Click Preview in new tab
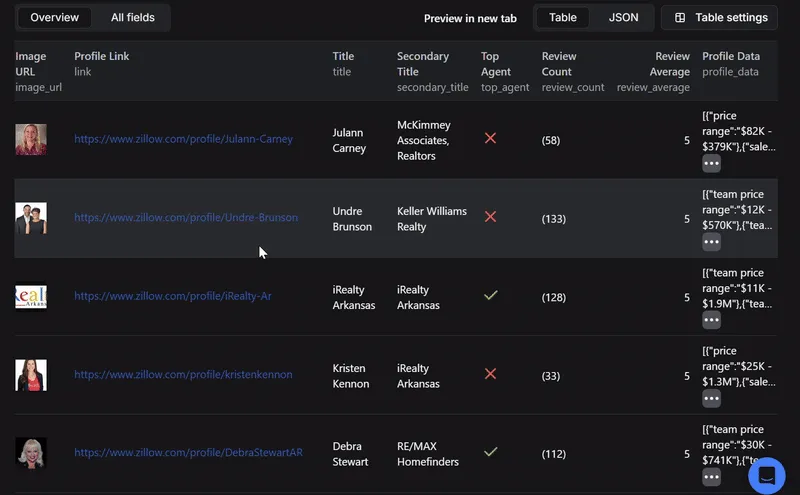 pos(470,18)
